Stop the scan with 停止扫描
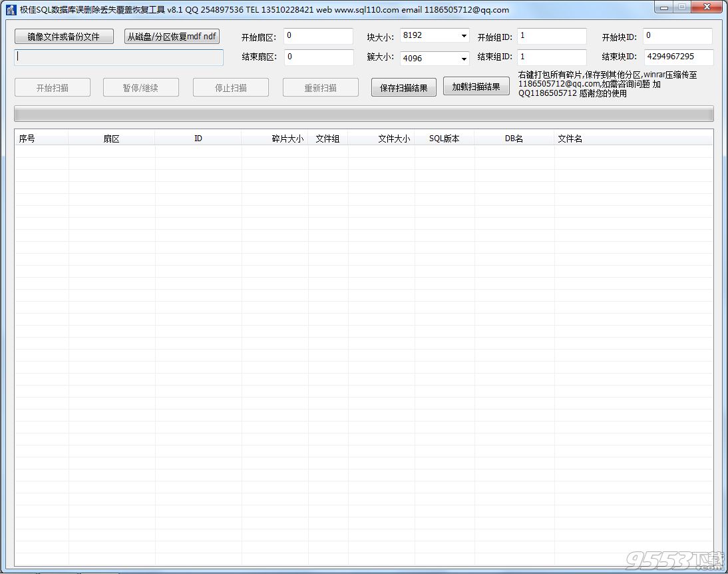 coord(230,87)
